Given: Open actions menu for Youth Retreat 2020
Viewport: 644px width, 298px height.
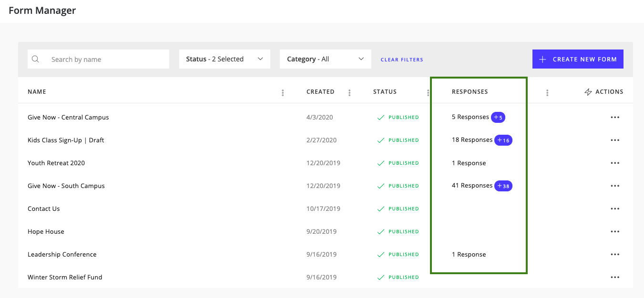Looking at the screenshot, I should tap(615, 163).
